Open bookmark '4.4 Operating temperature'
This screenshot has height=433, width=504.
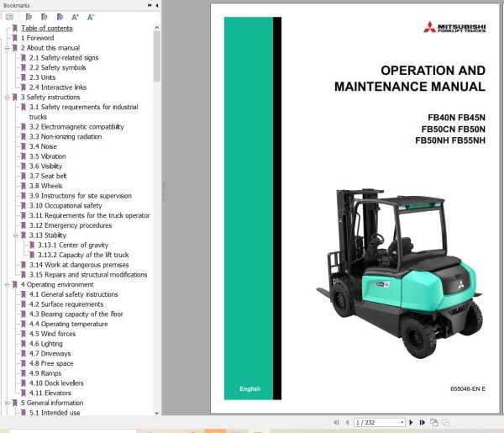69,324
